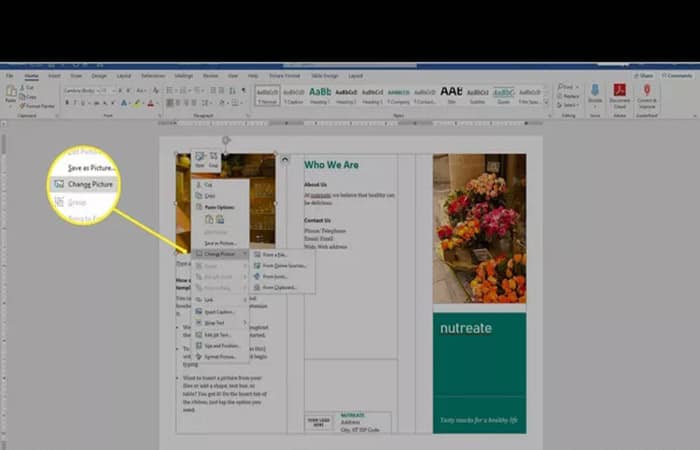Image resolution: width=700 pixels, height=450 pixels.
Task: Choose Cut from the context menu
Action: click(x=208, y=185)
